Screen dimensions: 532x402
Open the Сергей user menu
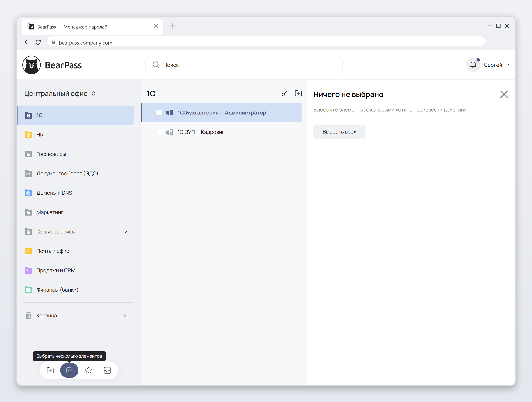coord(496,65)
